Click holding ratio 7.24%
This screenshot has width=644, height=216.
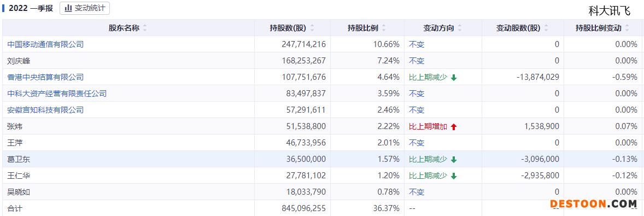tap(388, 61)
